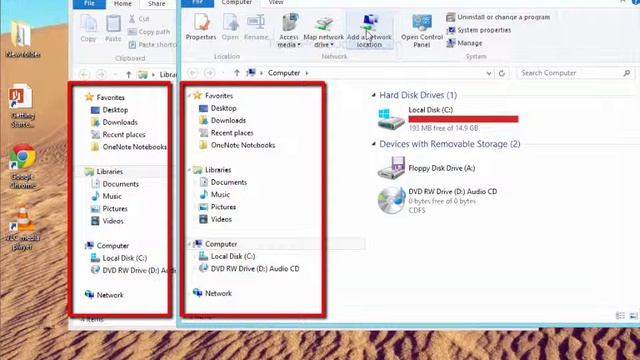
Task: Select Network in Computer window sidebar
Action: (212, 293)
